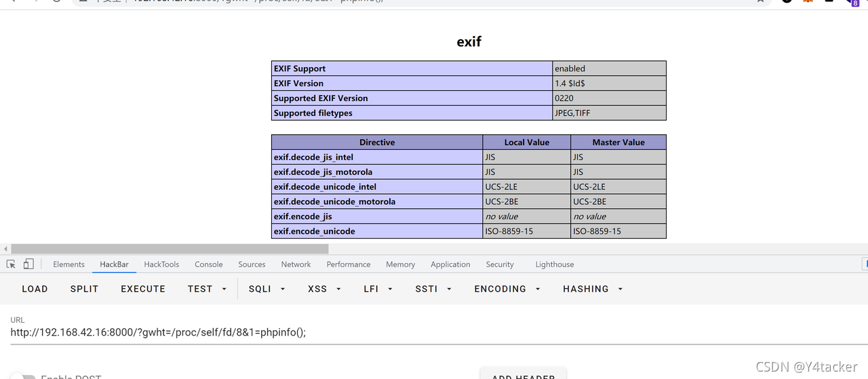Switch to the Console tab
The height and width of the screenshot is (379, 868).
[x=209, y=264]
